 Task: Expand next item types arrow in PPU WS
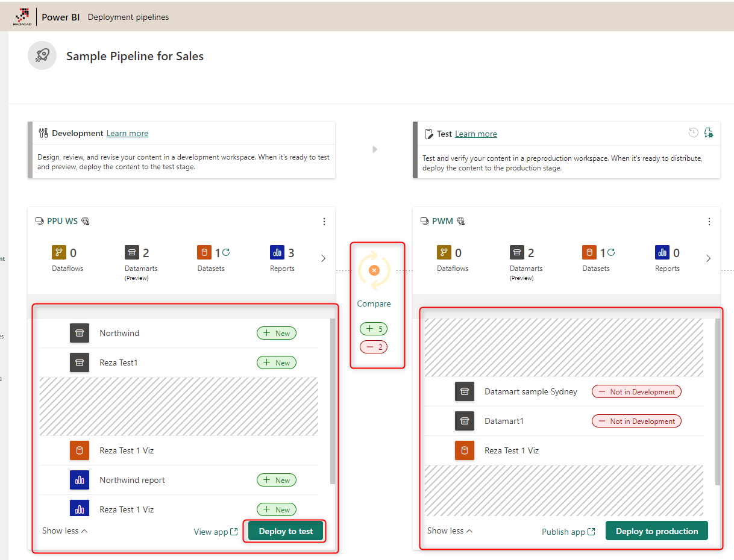pos(323,258)
